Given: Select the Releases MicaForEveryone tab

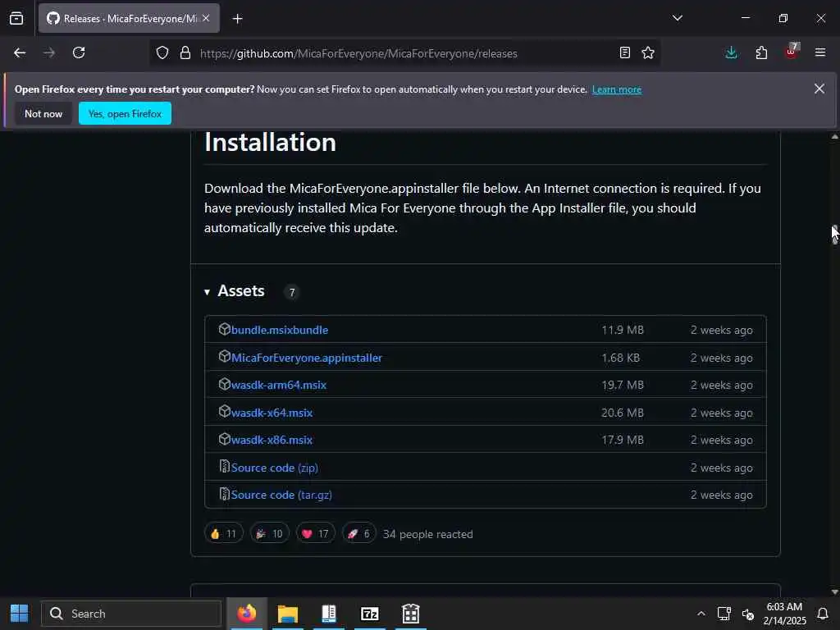Looking at the screenshot, I should pos(129,18).
